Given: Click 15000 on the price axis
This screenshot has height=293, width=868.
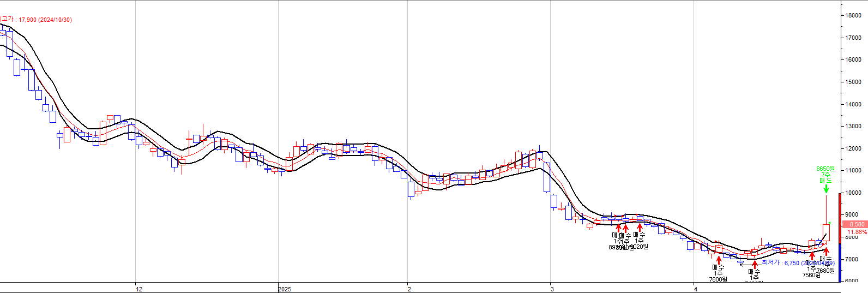Looking at the screenshot, I should tap(853, 82).
